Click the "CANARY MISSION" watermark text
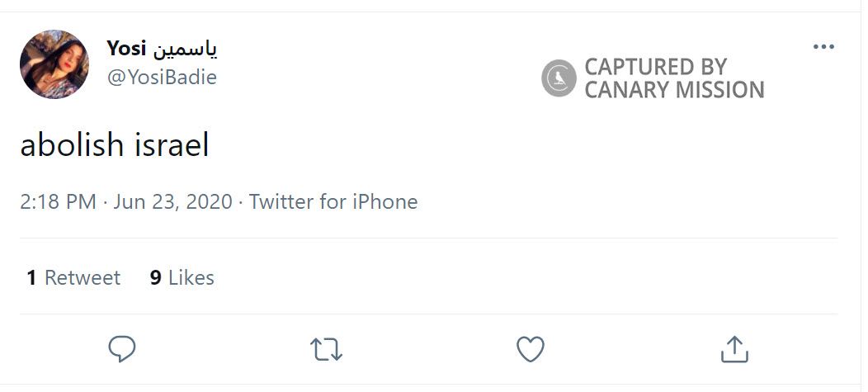Screen dimensions: 868x392 674,89
